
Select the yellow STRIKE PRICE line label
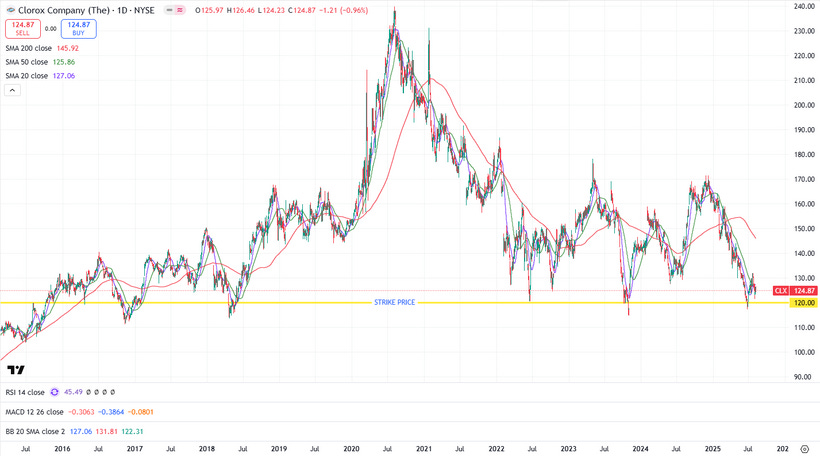pyautogui.click(x=395, y=302)
